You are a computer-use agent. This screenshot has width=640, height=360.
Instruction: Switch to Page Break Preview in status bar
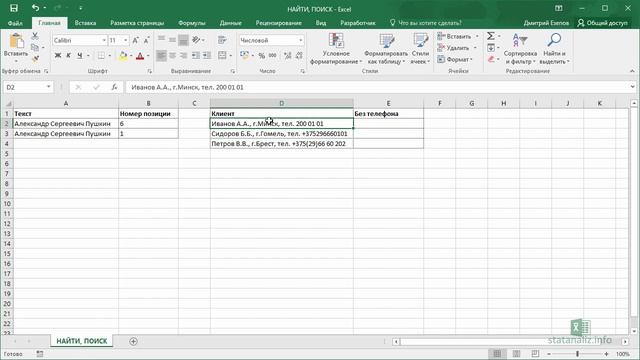[x=535, y=354]
